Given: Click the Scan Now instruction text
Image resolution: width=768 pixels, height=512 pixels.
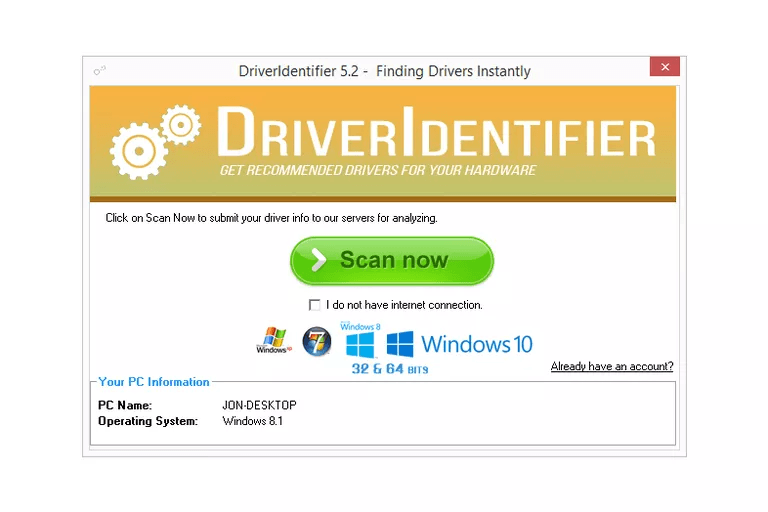Looking at the screenshot, I should click(x=271, y=218).
